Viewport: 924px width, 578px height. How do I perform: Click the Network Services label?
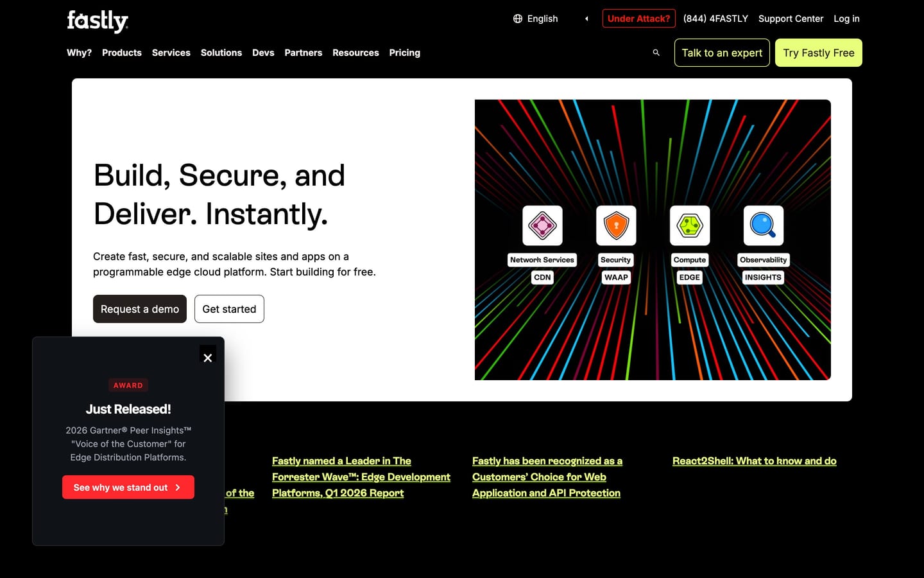[x=542, y=260]
